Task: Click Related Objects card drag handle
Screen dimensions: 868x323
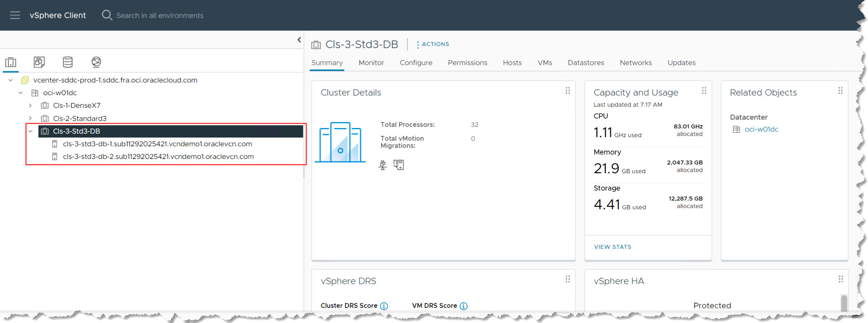Action: click(x=840, y=91)
